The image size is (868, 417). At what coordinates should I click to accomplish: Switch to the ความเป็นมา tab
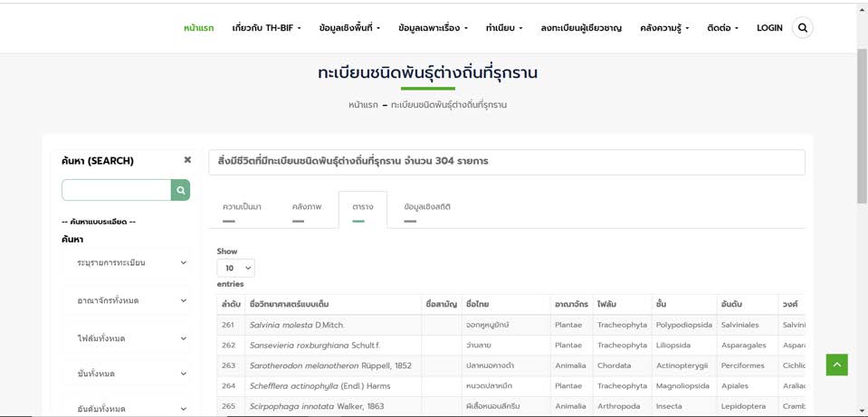[242, 207]
